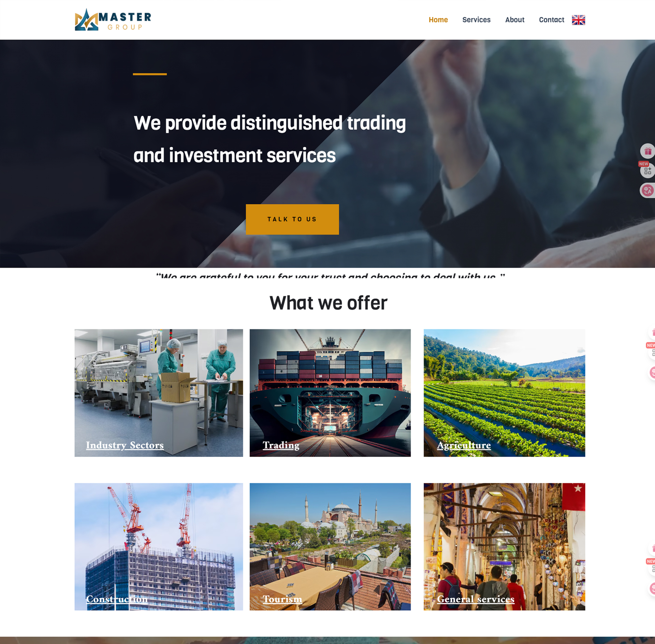Open the Industry Sectors link

point(125,445)
